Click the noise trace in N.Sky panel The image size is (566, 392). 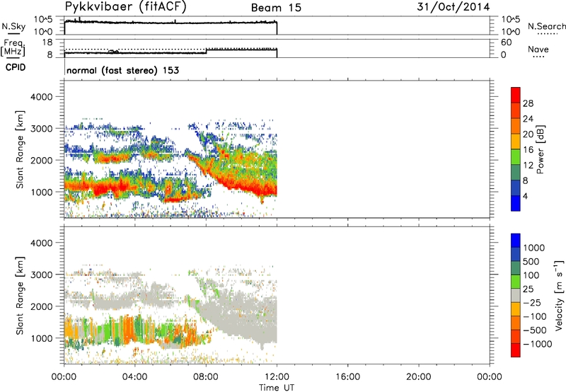171,23
